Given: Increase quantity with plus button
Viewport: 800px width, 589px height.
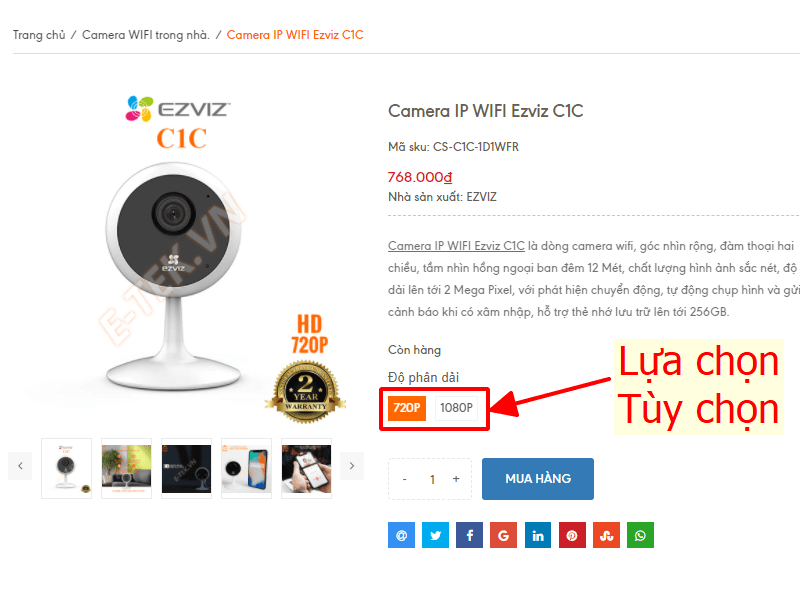Looking at the screenshot, I should pyautogui.click(x=456, y=479).
